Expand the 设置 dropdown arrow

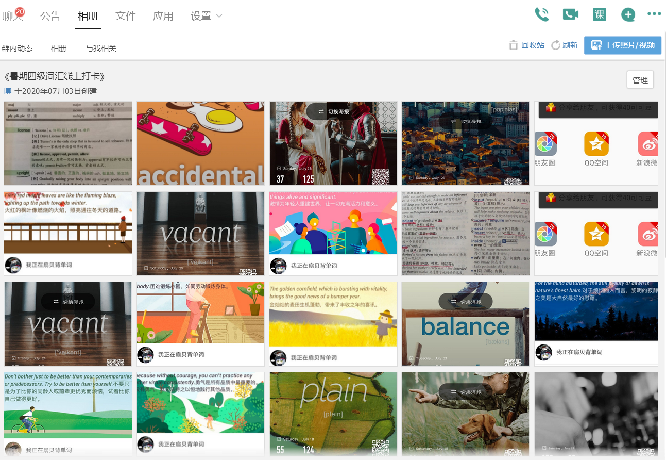[x=219, y=16]
